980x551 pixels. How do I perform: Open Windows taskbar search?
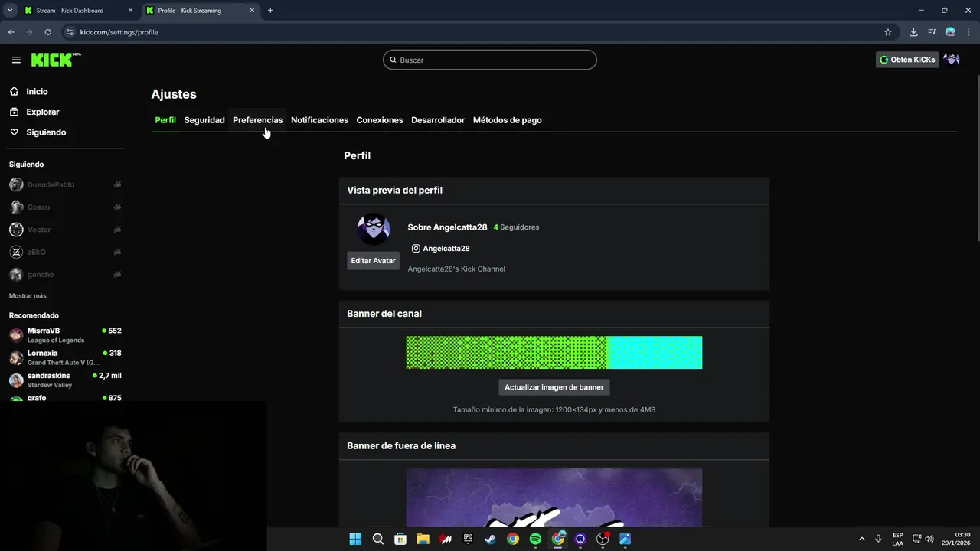pos(377,539)
